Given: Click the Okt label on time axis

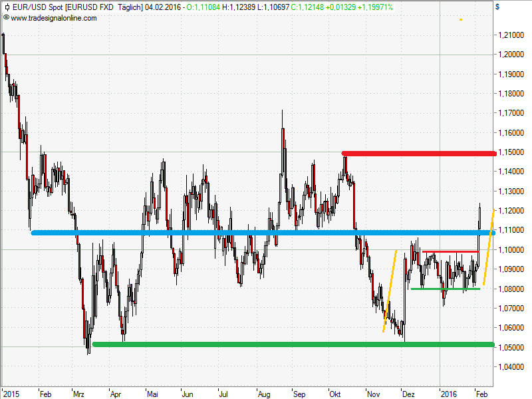Looking at the screenshot, I should (x=335, y=394).
